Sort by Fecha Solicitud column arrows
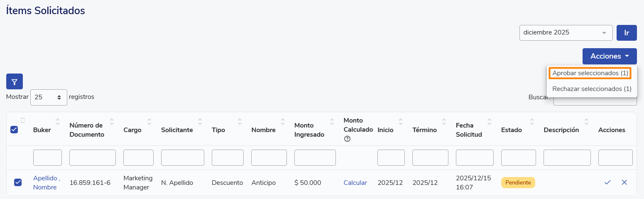The width and height of the screenshot is (644, 199). pos(490,122)
